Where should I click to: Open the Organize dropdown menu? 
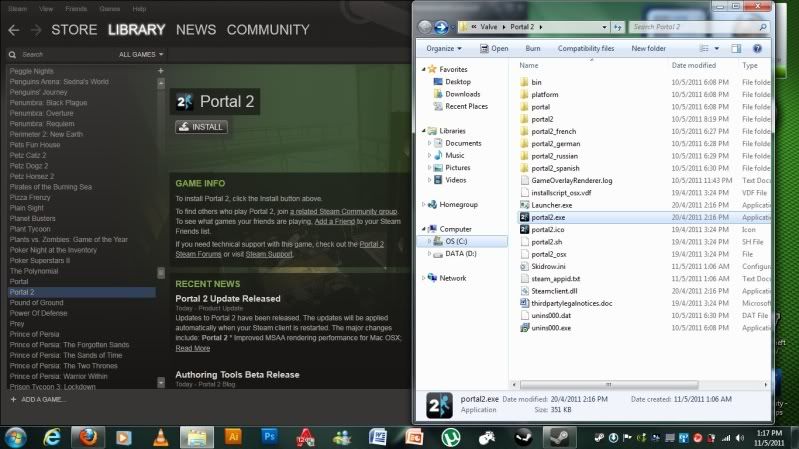point(444,48)
